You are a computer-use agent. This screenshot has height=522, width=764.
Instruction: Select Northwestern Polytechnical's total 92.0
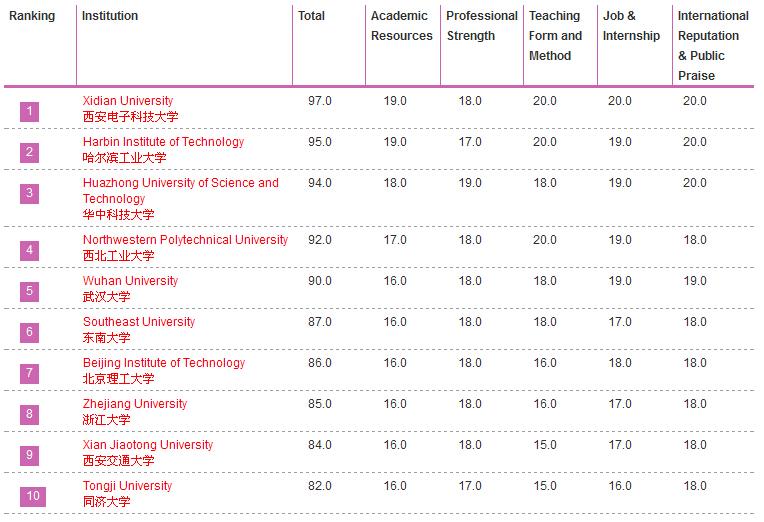pyautogui.click(x=320, y=240)
